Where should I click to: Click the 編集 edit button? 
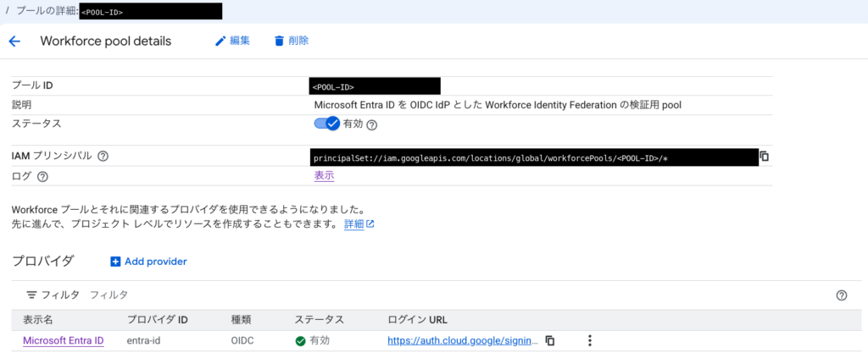pos(232,41)
